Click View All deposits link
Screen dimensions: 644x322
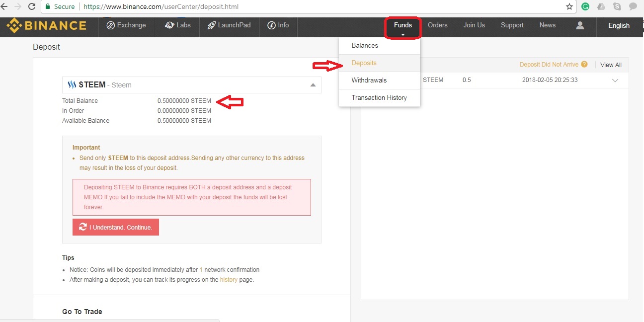click(611, 65)
